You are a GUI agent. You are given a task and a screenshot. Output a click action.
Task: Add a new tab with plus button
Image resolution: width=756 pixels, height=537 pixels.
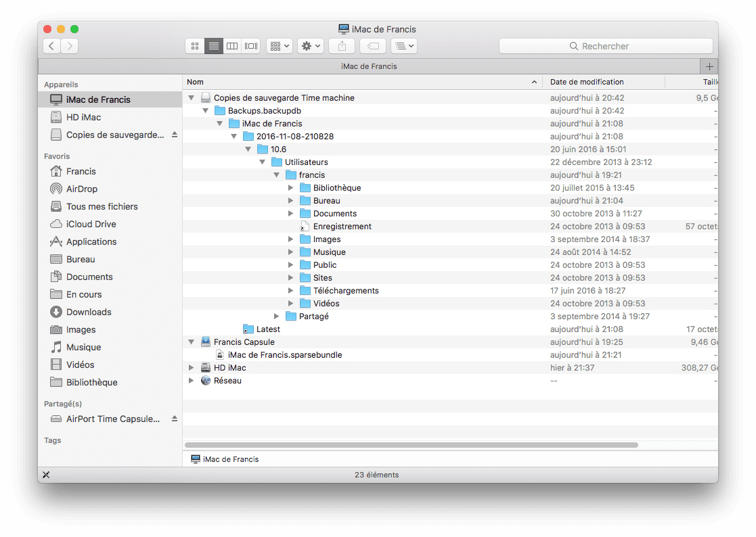(x=709, y=66)
